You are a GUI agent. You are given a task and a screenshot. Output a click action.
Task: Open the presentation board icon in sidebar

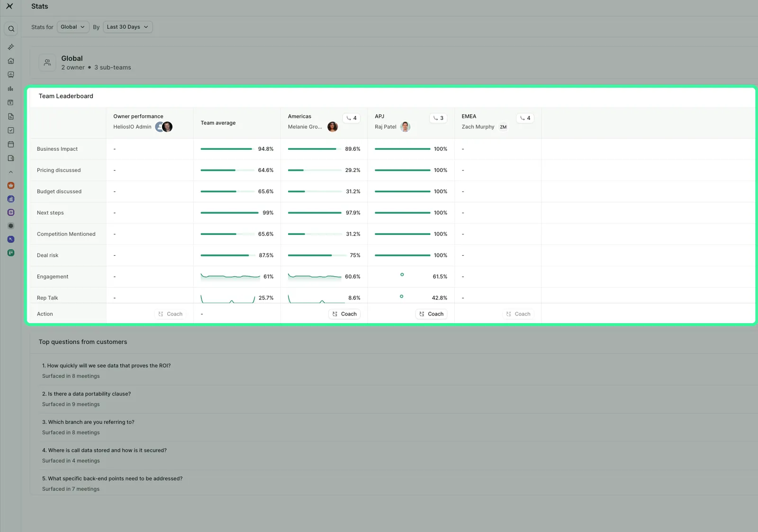11,75
